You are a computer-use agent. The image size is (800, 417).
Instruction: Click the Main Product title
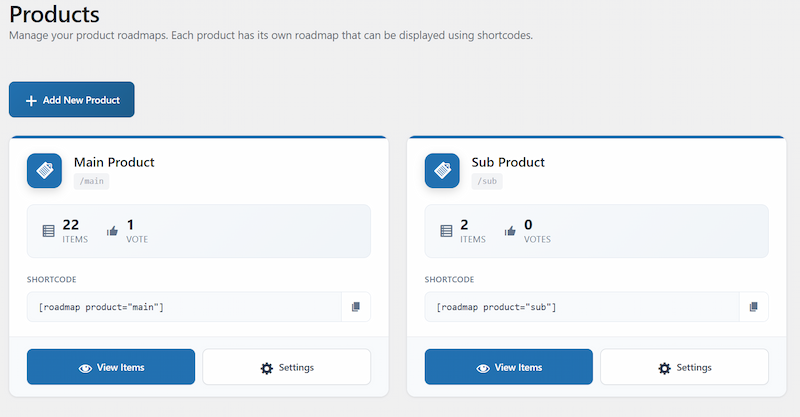click(x=114, y=162)
